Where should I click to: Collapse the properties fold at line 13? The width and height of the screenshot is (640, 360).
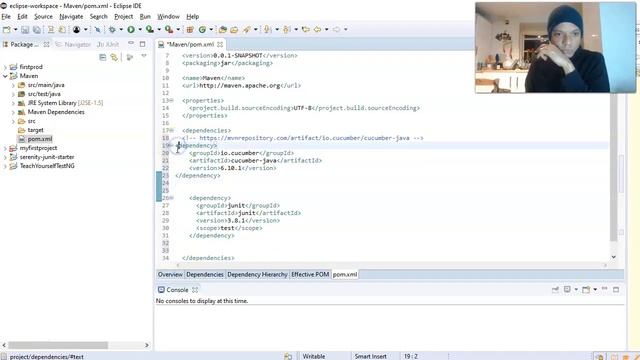(172, 100)
